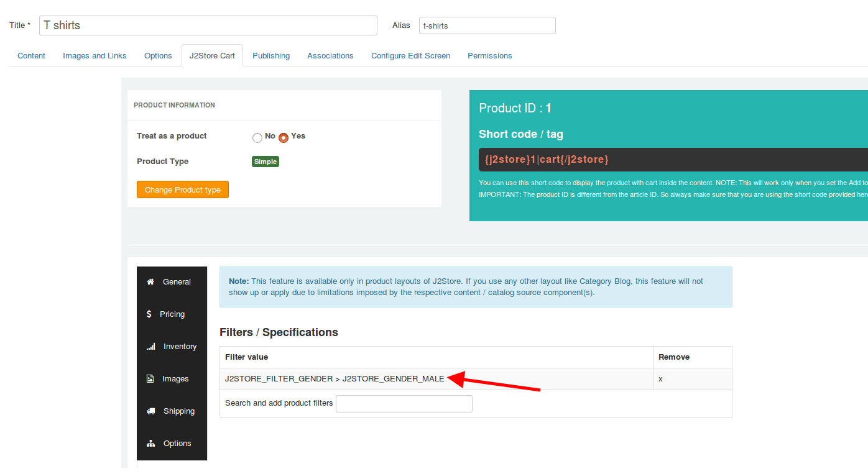
Task: Select Yes for Treat as a product
Action: 284,138
